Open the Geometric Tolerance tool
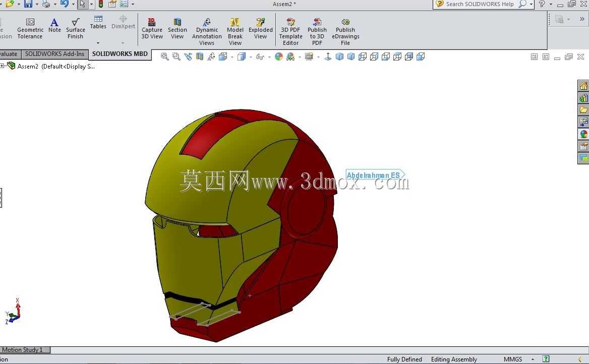589x364 pixels. (30, 29)
